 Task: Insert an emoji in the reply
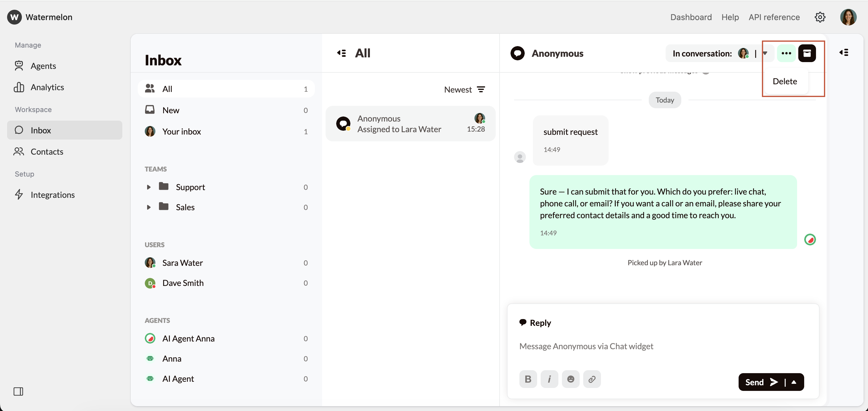(x=570, y=379)
